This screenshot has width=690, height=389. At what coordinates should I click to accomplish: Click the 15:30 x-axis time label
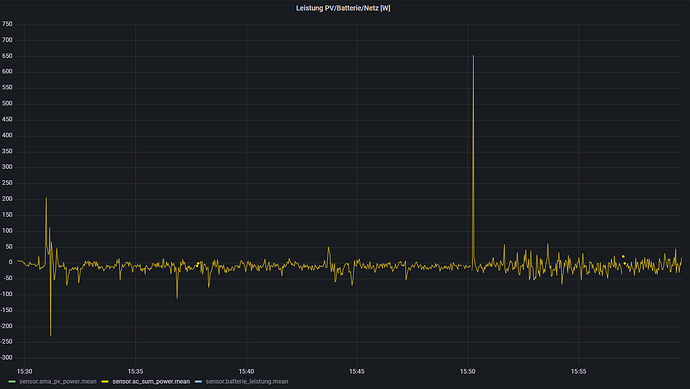(25, 371)
